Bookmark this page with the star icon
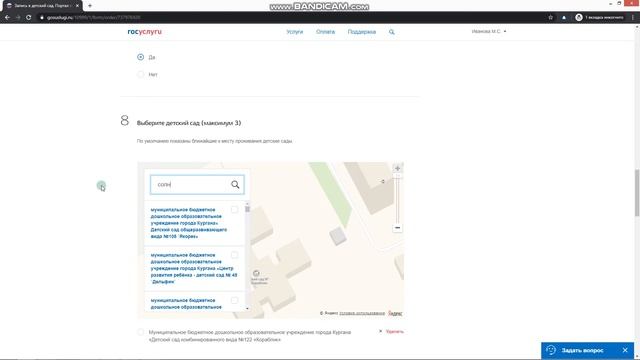The height and width of the screenshot is (360, 640). click(x=550, y=18)
